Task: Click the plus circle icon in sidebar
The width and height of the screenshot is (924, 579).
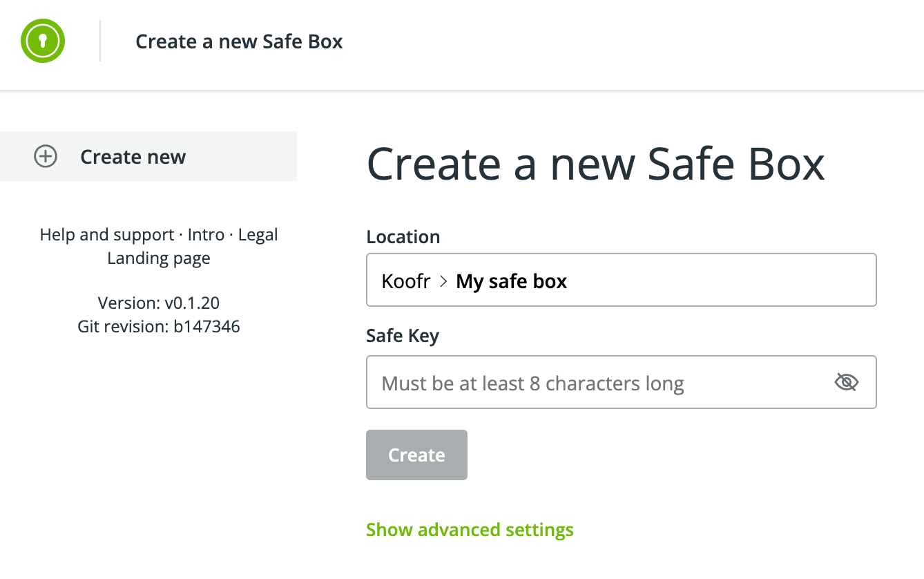Action: click(x=46, y=157)
